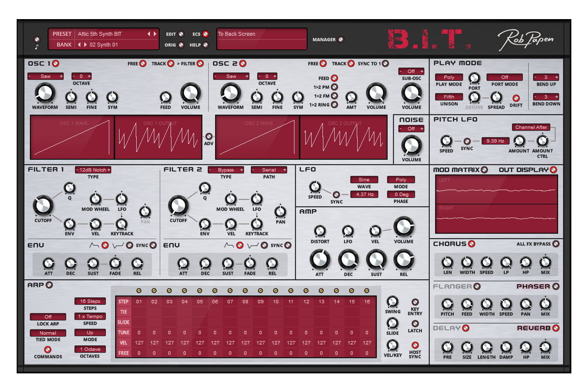Click the NOISE VOLUME knob

coord(411,145)
